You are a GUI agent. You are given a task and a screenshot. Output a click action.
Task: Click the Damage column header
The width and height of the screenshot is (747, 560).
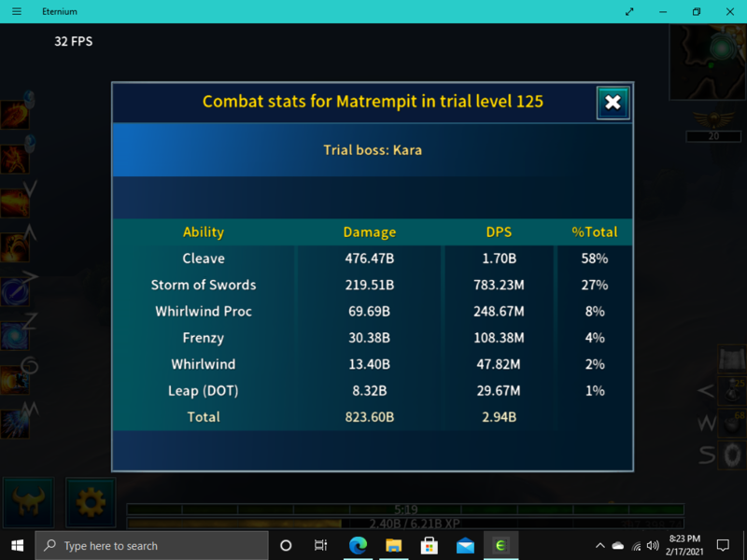pos(370,232)
